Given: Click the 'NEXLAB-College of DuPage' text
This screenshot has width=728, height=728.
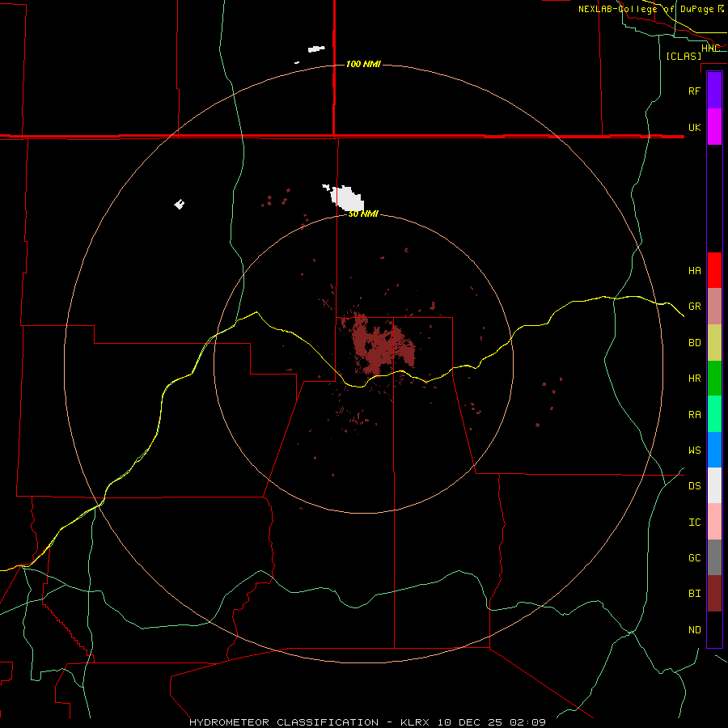Looking at the screenshot, I should [645, 9].
